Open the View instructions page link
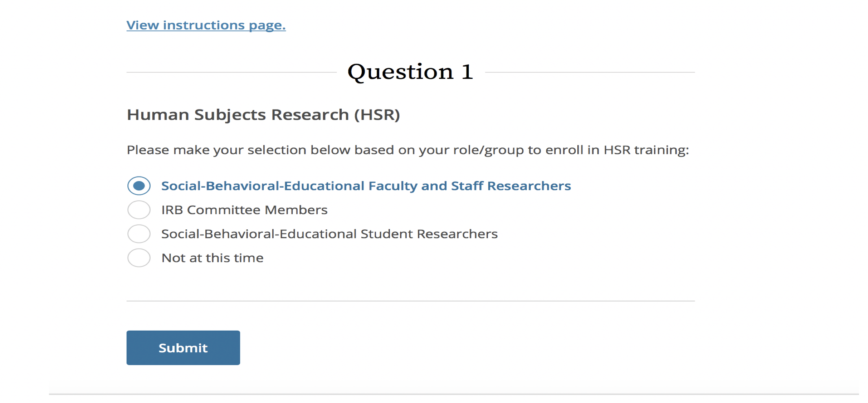868x403 pixels. coord(206,25)
